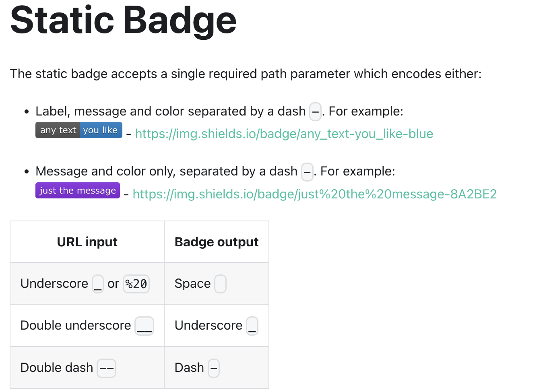
Task: Click the 'Static Badge' heading
Action: pos(123,20)
